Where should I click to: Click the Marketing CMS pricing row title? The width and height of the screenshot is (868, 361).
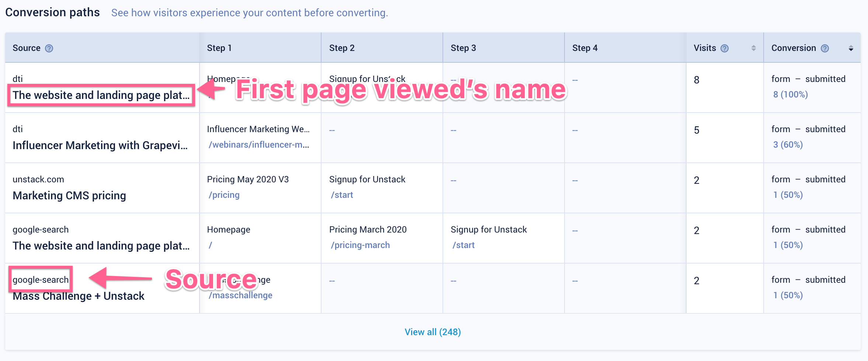pos(69,196)
